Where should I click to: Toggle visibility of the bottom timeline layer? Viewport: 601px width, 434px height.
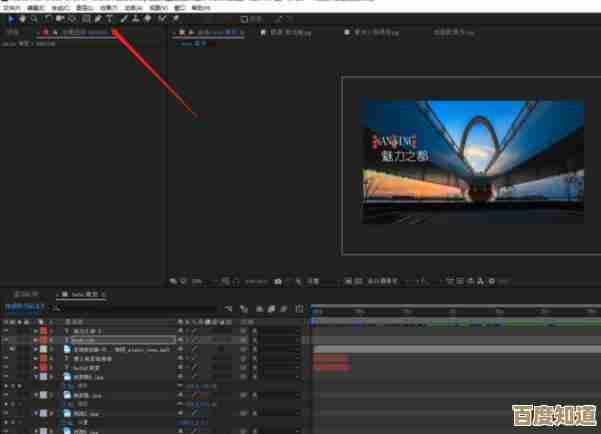click(7, 429)
